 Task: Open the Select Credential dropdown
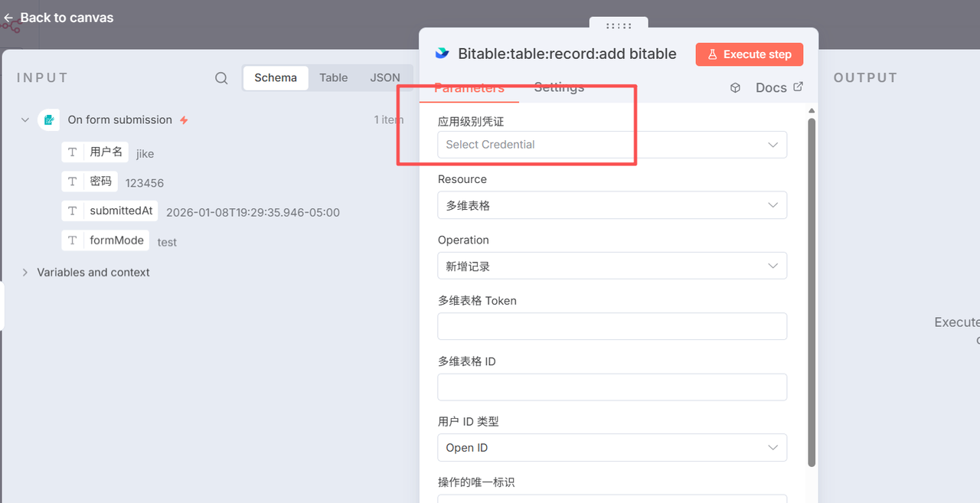coord(612,145)
